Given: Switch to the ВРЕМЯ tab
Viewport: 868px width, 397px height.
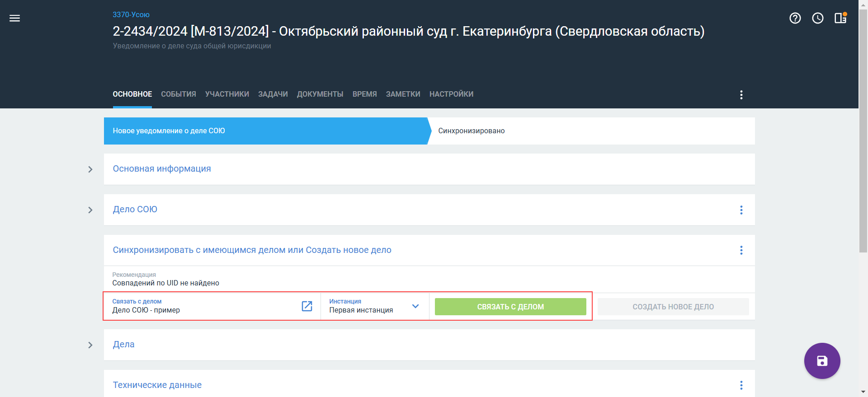Looking at the screenshot, I should point(365,94).
